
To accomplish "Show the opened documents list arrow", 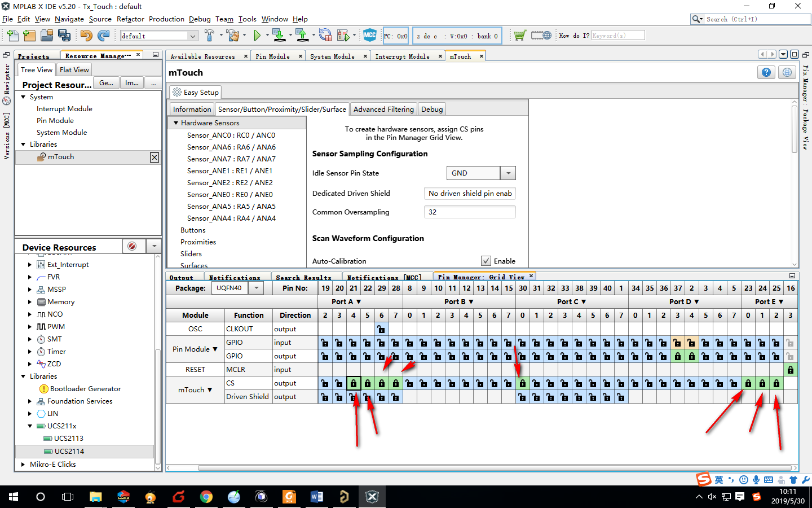I will 783,54.
